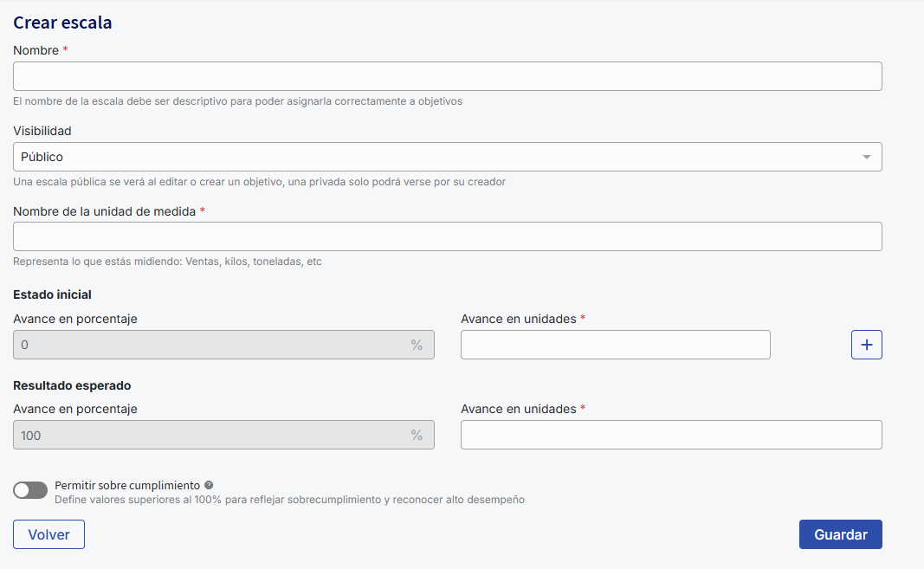
Task: Focus the Nombre de la unidad de medida field
Action: click(447, 236)
